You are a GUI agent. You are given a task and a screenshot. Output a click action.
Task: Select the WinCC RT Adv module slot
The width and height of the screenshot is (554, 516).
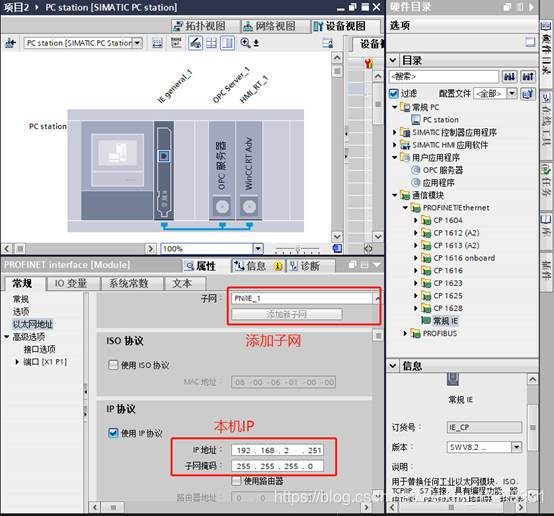click(249, 170)
